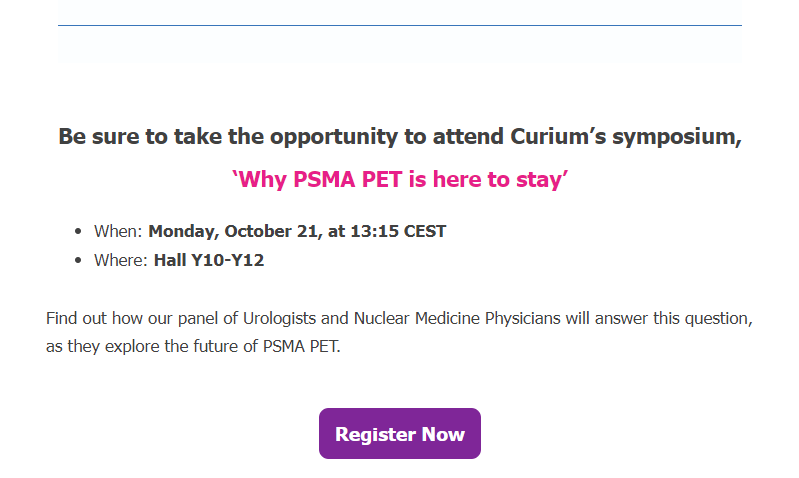Click the 'When:' label
Image resolution: width=799 pixels, height=478 pixels.
[x=119, y=232]
